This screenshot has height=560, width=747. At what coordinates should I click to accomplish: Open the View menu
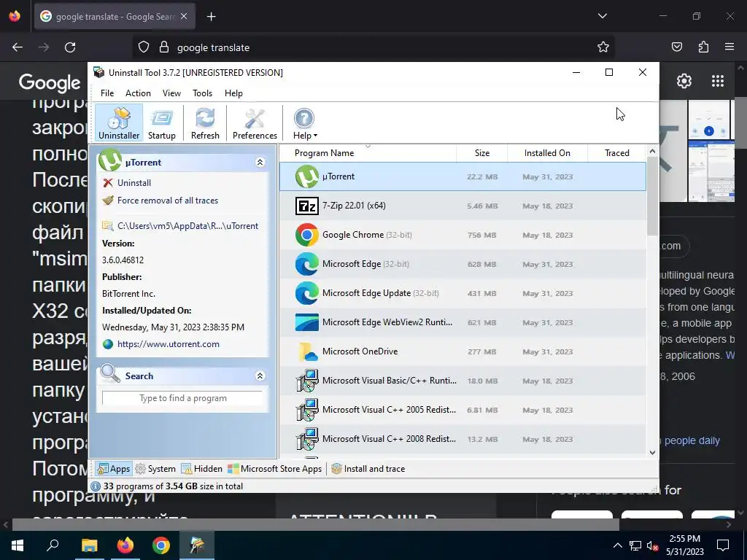(171, 93)
